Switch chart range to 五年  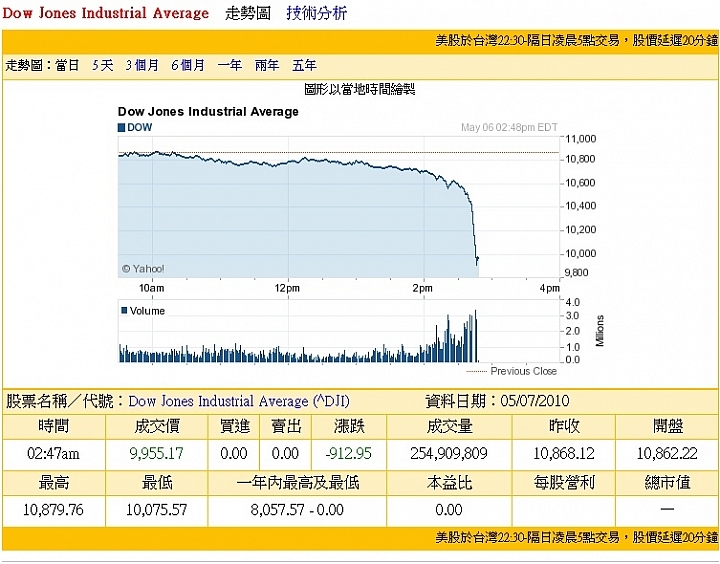coord(304,65)
